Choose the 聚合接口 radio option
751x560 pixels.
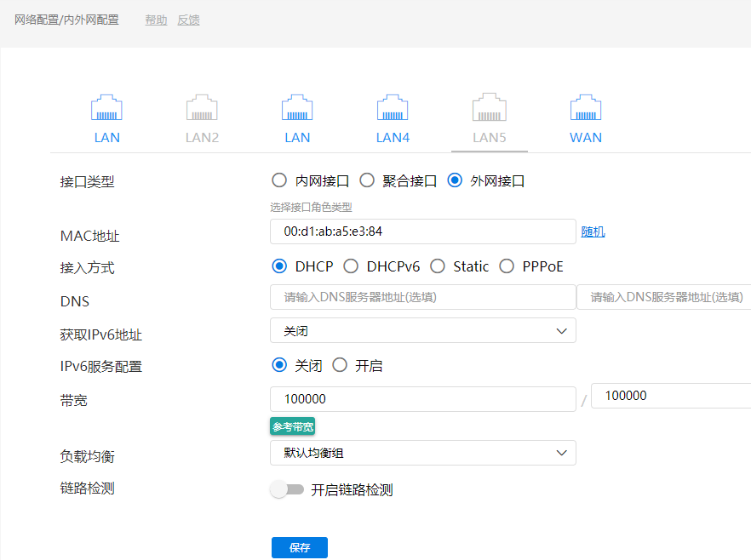point(367,180)
